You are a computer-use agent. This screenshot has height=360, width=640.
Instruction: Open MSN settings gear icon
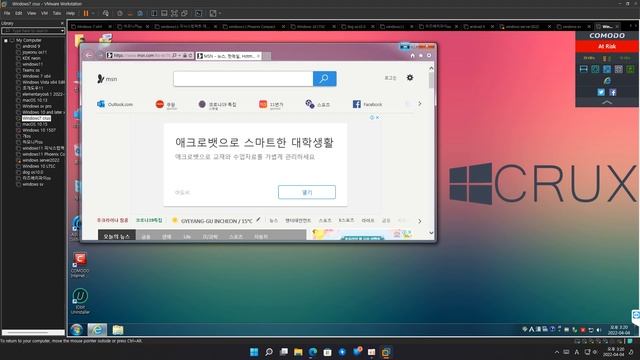coord(410,78)
